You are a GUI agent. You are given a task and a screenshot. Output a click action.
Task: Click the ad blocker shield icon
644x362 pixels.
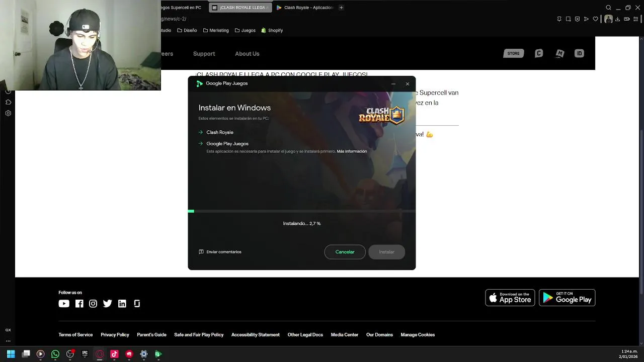point(577,19)
